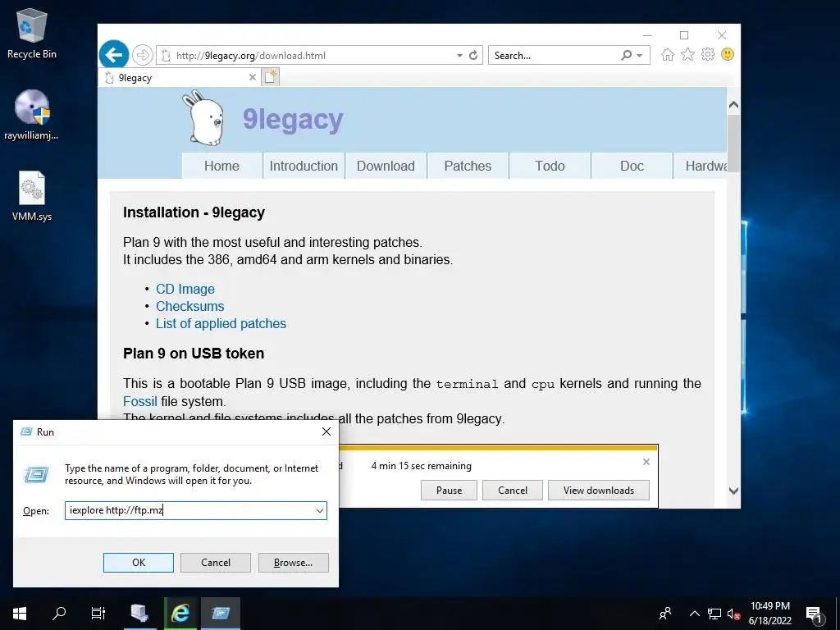840x630 pixels.
Task: Click View downloads button
Action: (598, 491)
